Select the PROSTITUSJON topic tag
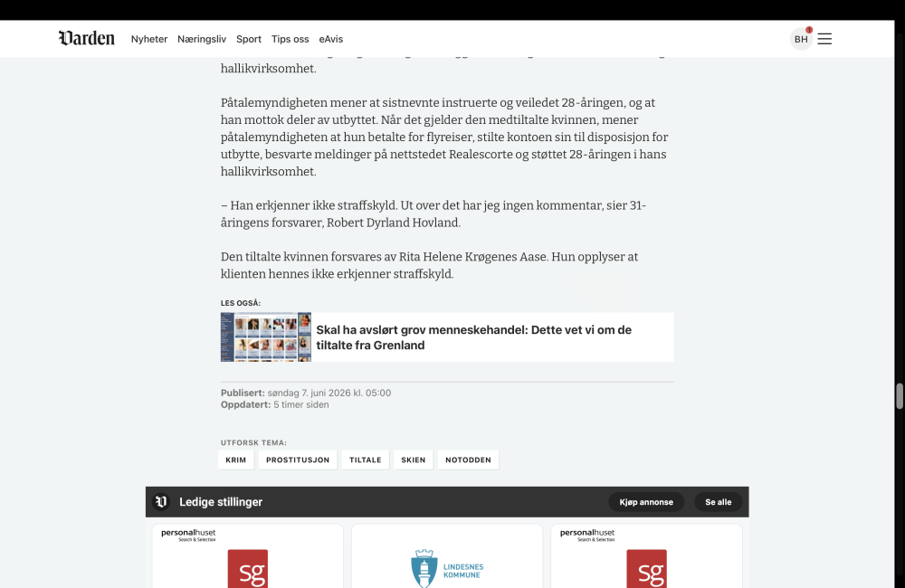The height and width of the screenshot is (588, 905). [x=298, y=460]
